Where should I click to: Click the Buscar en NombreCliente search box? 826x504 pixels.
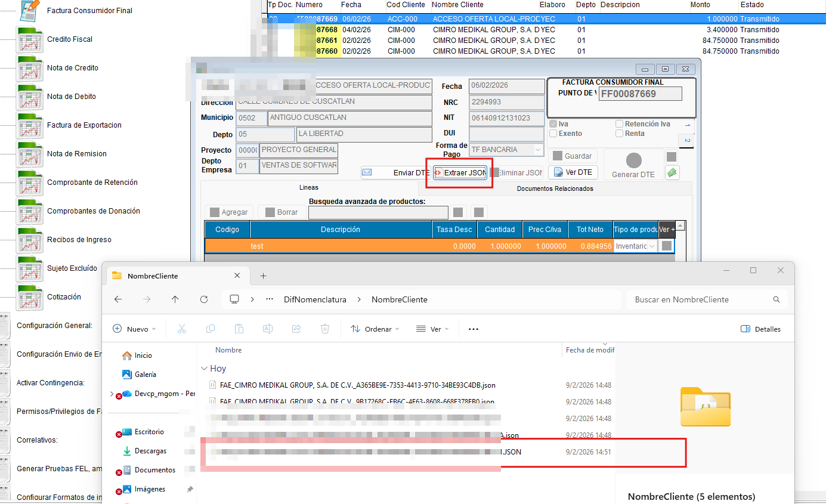point(706,299)
